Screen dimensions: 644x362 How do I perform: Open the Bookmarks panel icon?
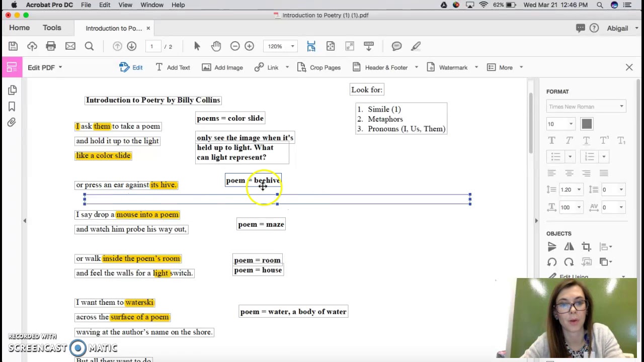coord(12,106)
